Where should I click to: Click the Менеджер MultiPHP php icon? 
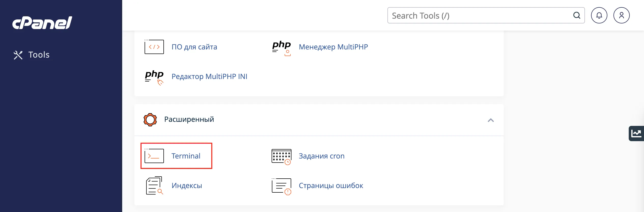coord(281,47)
